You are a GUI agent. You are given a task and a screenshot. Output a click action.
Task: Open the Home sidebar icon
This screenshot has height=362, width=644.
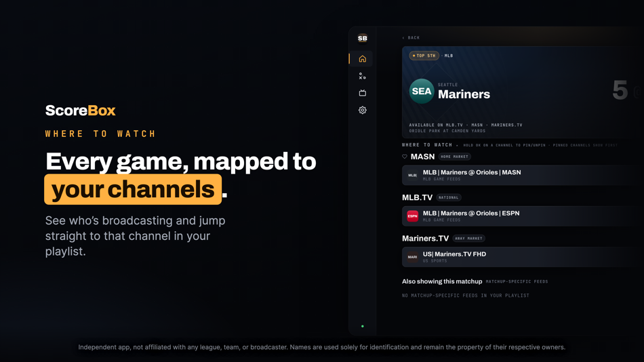click(x=362, y=59)
